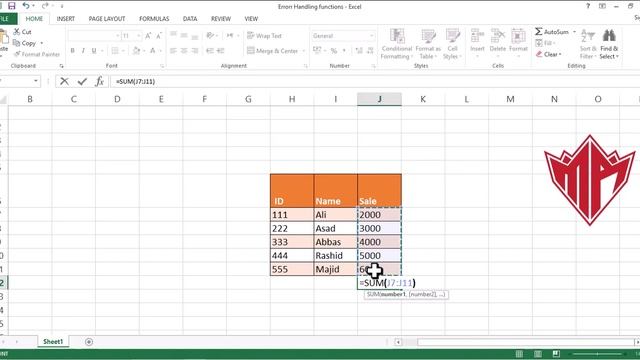Image resolution: width=640 pixels, height=360 pixels.
Task: Open Merge & Center
Action: click(273, 51)
